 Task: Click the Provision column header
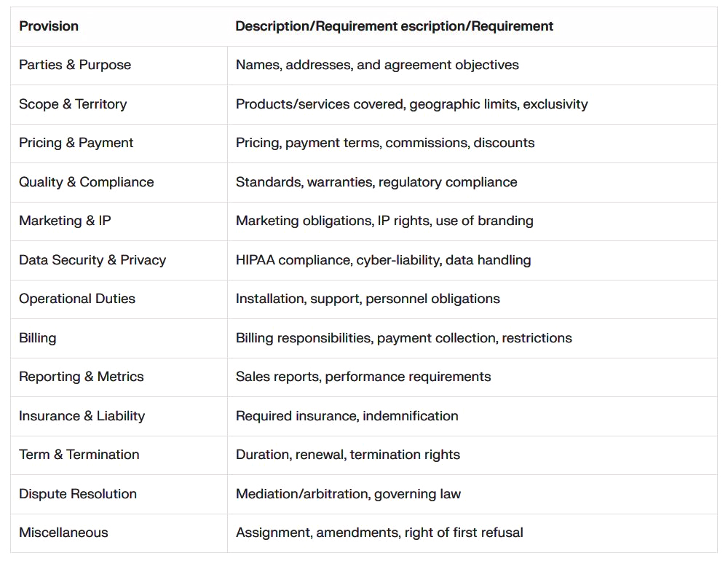coord(49,26)
